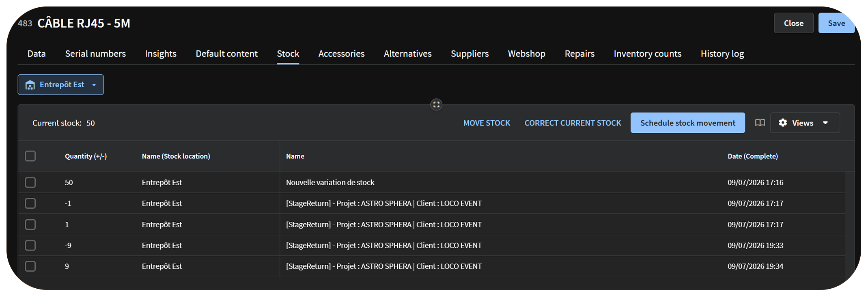Open the Repairs tab
868x296 pixels.
(579, 54)
